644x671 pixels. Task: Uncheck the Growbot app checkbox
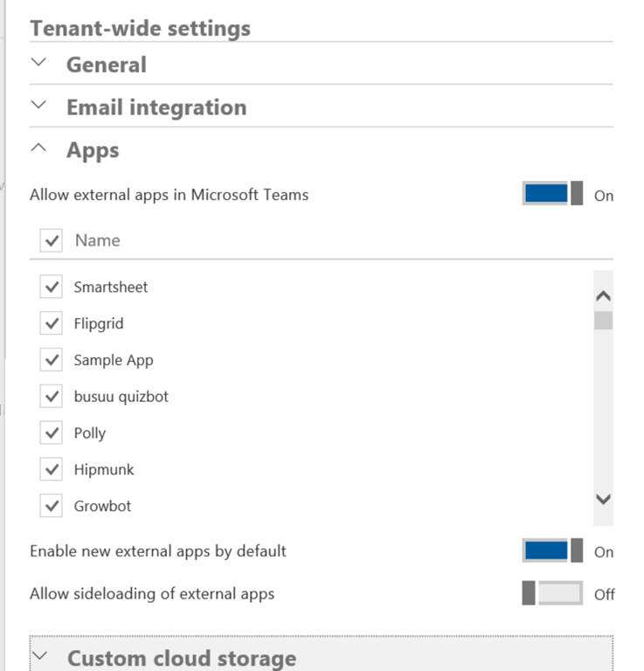pyautogui.click(x=52, y=506)
